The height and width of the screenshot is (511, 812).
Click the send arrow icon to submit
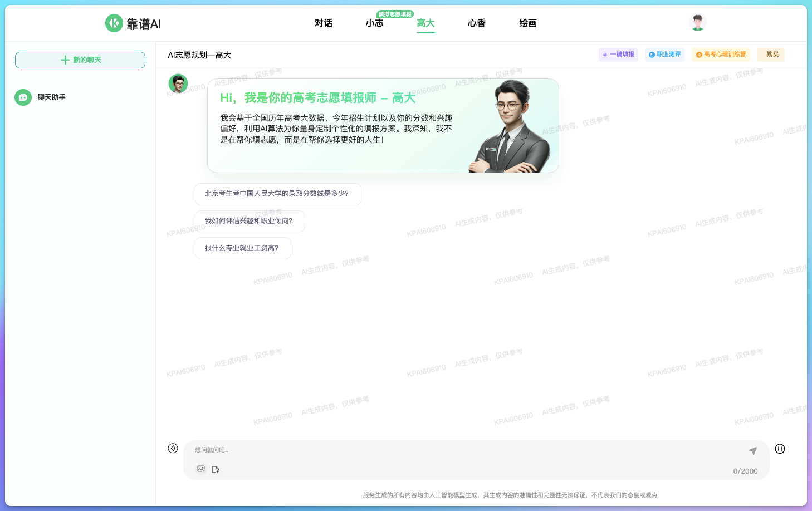pos(753,451)
